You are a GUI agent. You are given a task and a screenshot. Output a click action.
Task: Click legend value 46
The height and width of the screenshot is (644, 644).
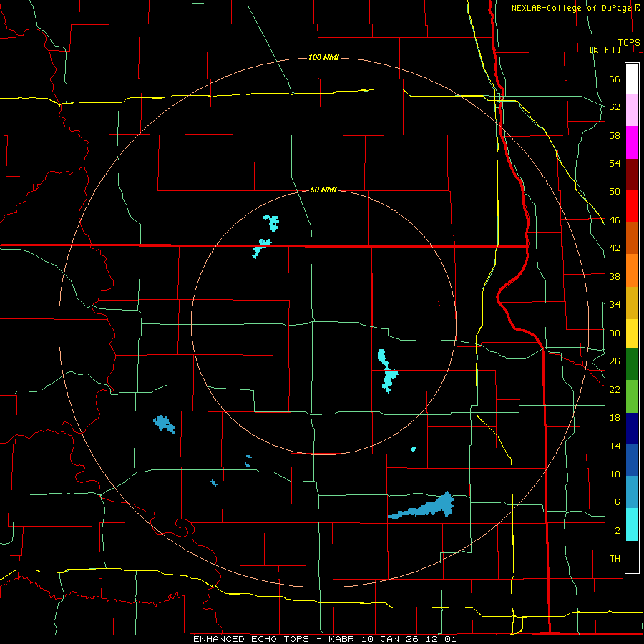coord(615,220)
